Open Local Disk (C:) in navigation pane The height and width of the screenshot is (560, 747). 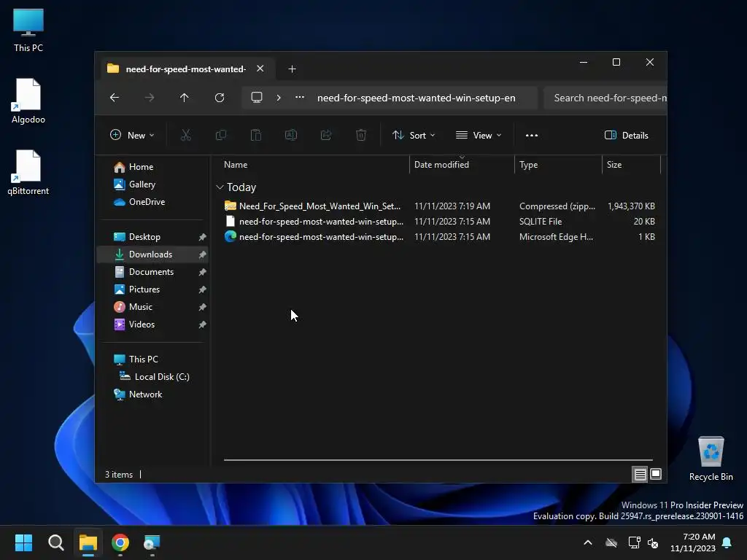click(x=155, y=377)
